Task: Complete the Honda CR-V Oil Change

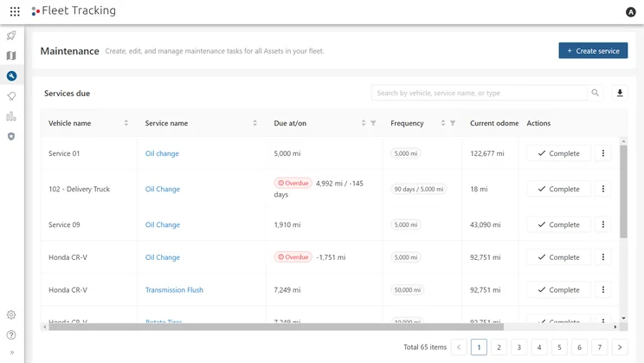Action: point(559,257)
